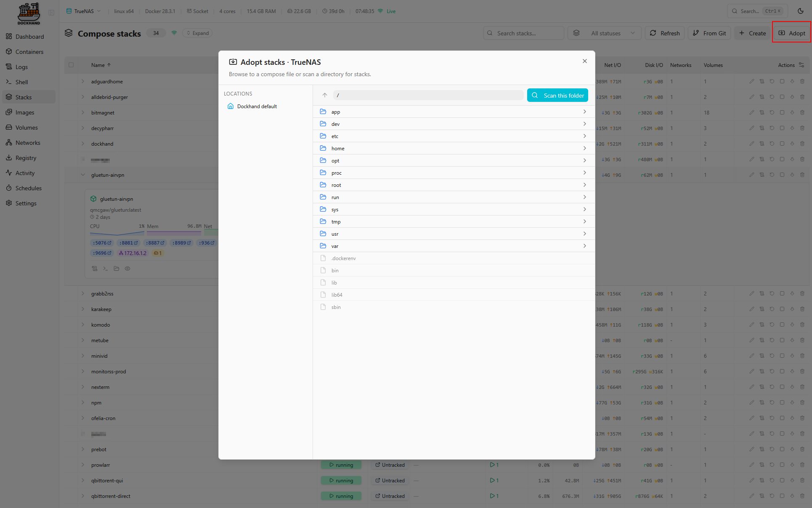Open port :5076 external link

pyautogui.click(x=102, y=243)
